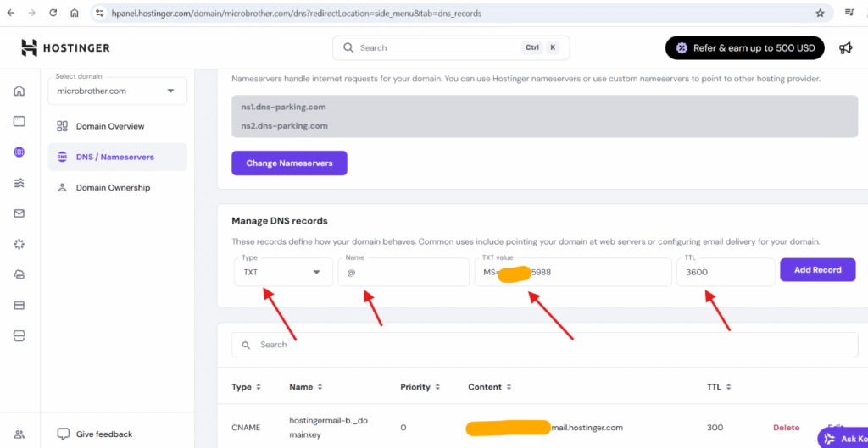Click the Hostinger logo
Image resolution: width=868 pixels, height=448 pixels.
[64, 48]
